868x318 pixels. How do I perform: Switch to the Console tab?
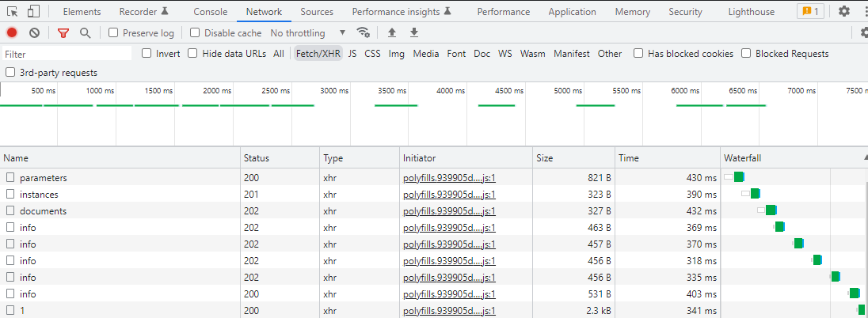tap(211, 12)
